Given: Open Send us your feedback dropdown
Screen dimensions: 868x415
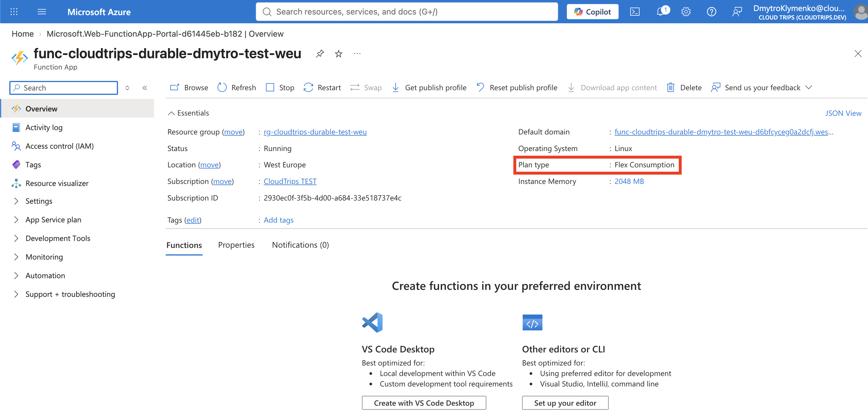Looking at the screenshot, I should click(x=762, y=88).
